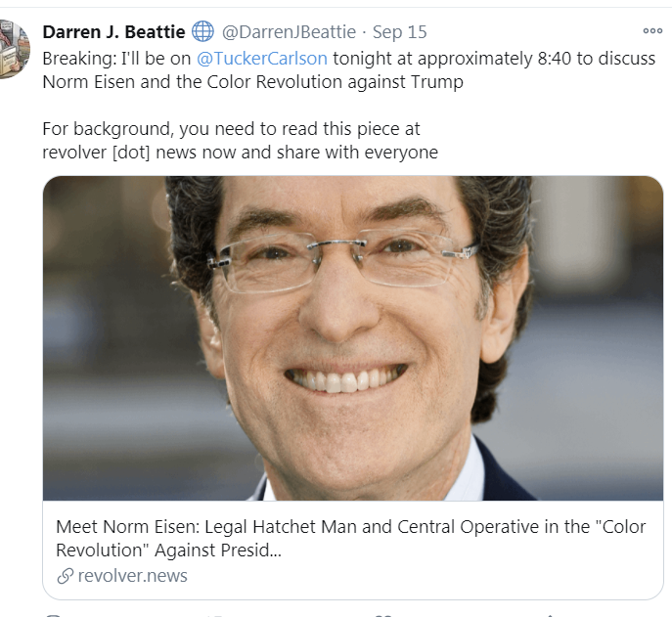Click the reply icon under the card
Screen dimensions: 672x617
[x=55, y=615]
